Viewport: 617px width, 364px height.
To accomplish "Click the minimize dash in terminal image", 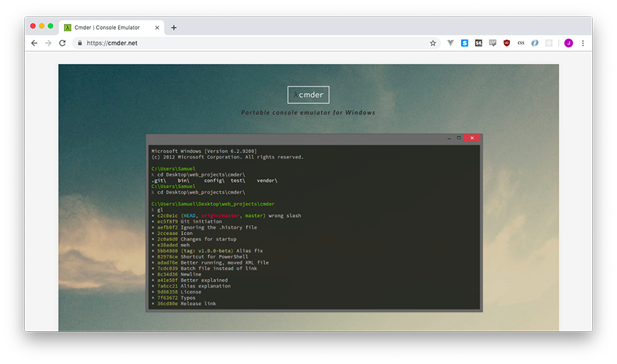I will point(449,139).
